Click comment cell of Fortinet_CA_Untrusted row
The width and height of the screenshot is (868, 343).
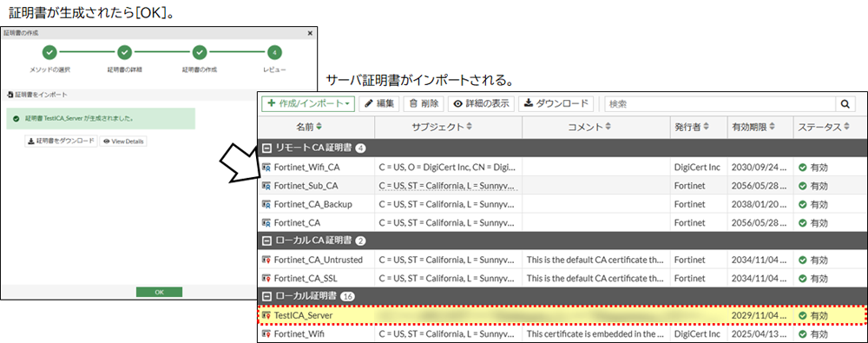pos(595,260)
